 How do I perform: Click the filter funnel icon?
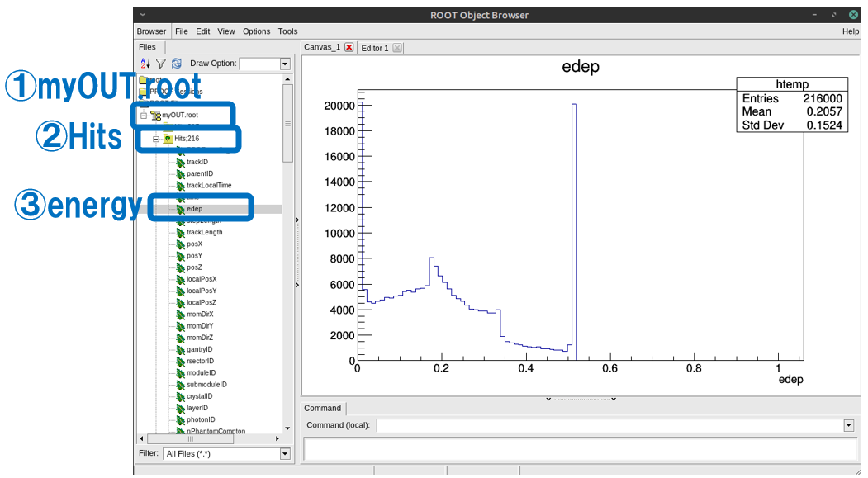click(x=160, y=64)
